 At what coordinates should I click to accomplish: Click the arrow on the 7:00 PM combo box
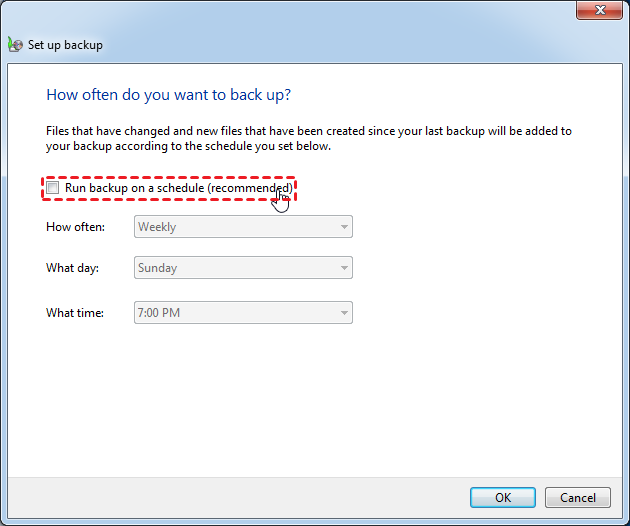pyautogui.click(x=344, y=313)
